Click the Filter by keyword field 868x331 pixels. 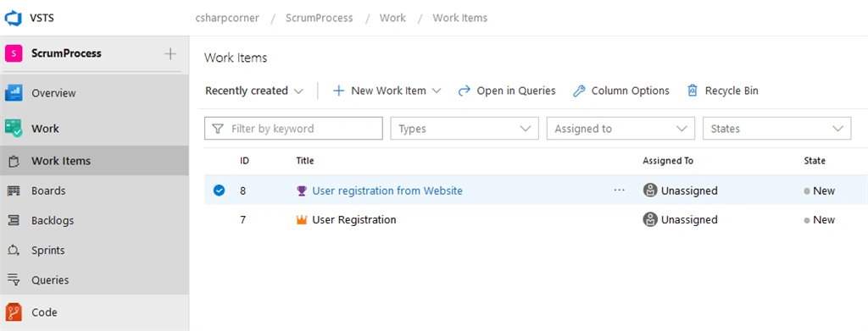(293, 129)
